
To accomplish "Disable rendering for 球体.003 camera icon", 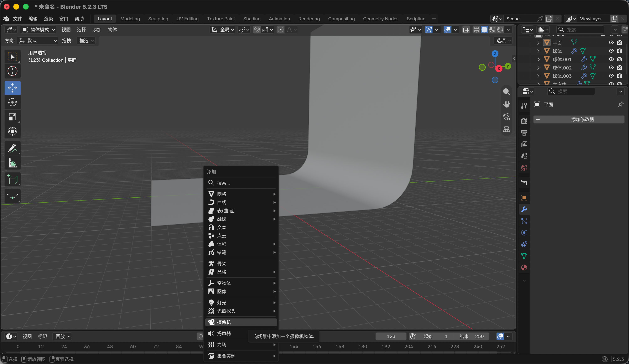I will click(x=619, y=76).
